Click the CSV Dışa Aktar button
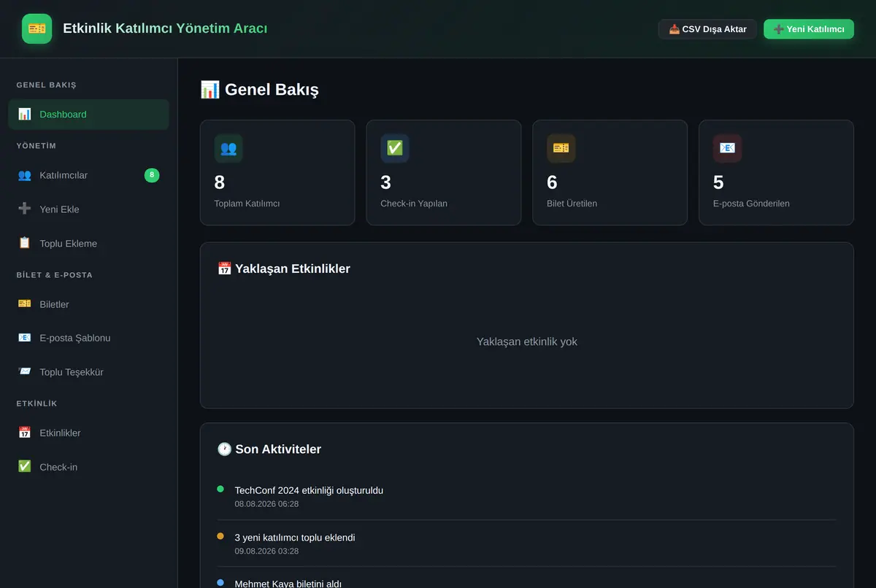 (x=707, y=29)
